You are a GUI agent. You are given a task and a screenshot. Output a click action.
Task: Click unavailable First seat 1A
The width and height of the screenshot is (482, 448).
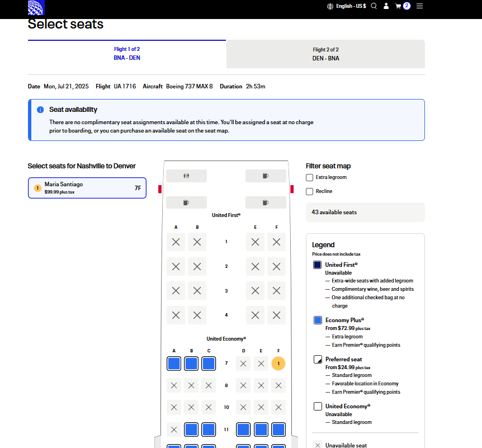tap(176, 242)
